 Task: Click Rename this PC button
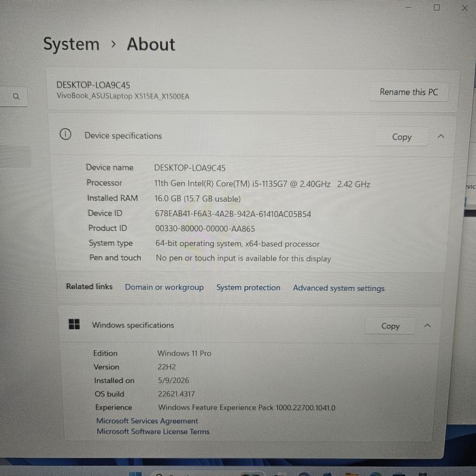pyautogui.click(x=409, y=92)
